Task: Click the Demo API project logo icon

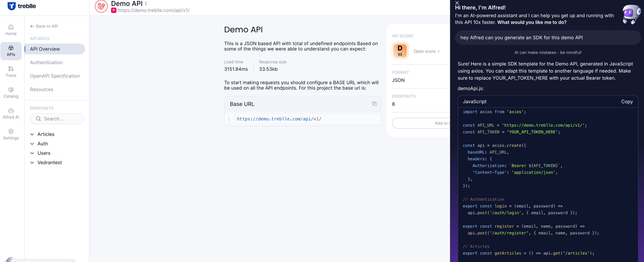Action: click(101, 6)
